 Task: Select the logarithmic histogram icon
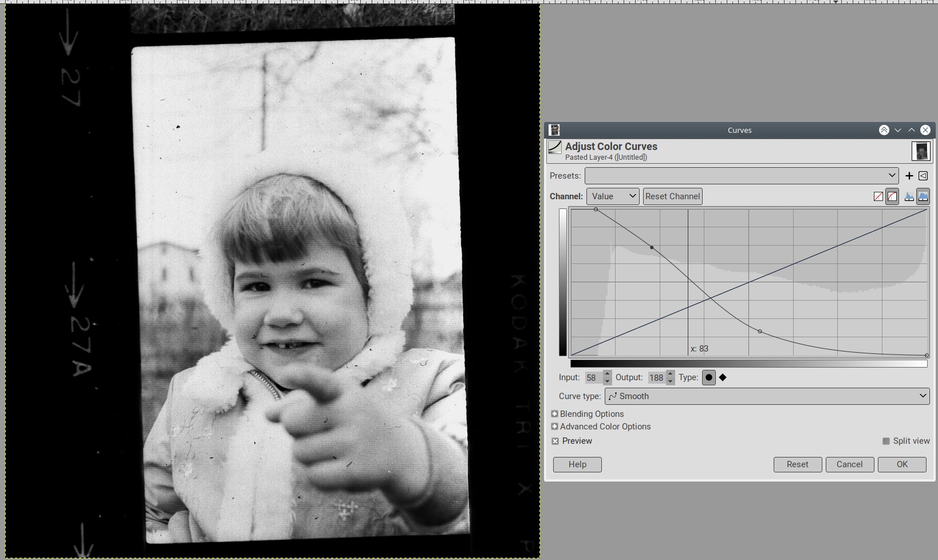[923, 196]
